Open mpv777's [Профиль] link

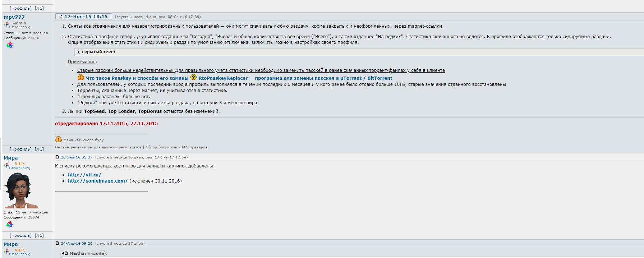tap(20, 149)
